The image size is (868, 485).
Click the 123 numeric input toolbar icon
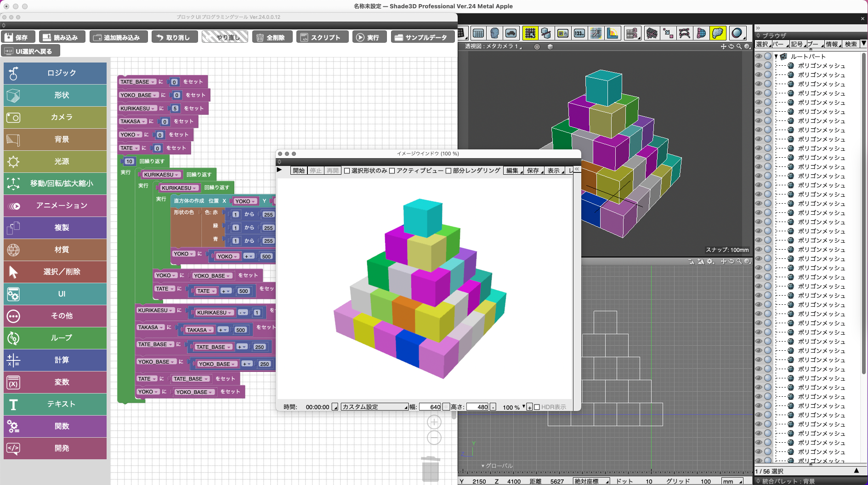pos(579,33)
